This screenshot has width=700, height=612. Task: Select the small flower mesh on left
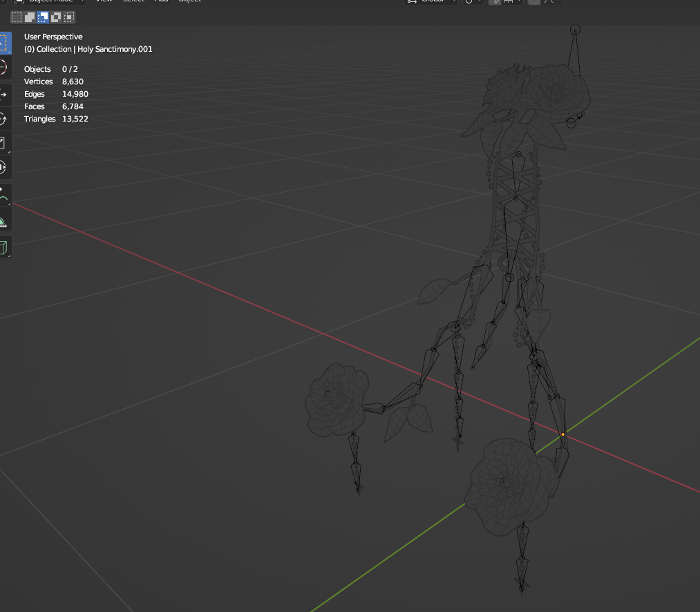(x=337, y=399)
